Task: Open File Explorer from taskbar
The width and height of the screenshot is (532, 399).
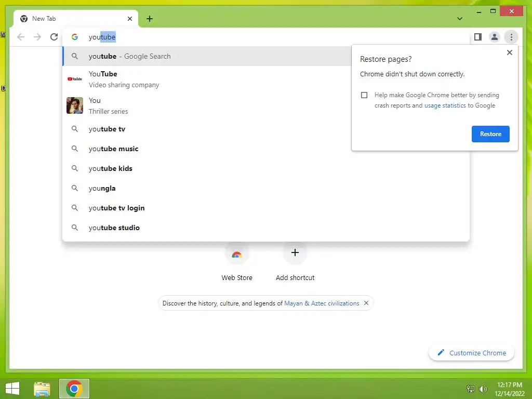Action: (x=42, y=389)
